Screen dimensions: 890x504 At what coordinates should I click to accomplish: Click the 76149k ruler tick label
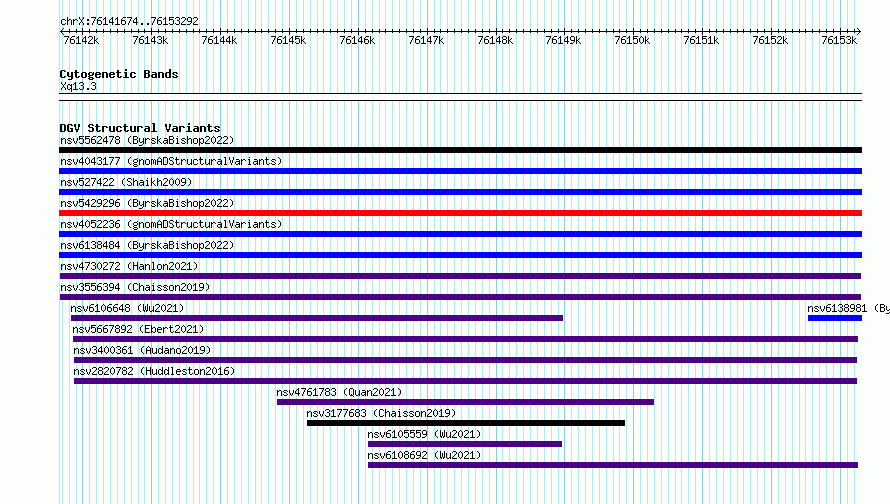coord(563,40)
